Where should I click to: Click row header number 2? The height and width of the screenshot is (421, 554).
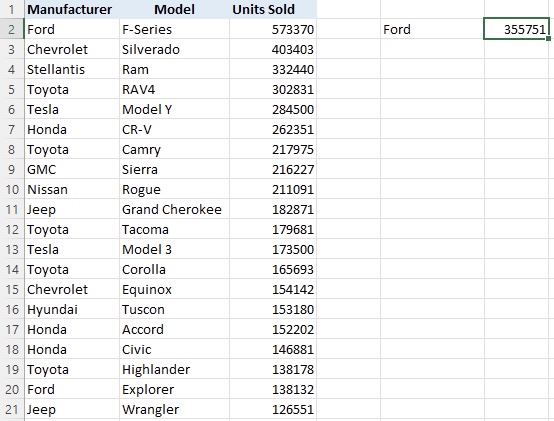[12, 29]
